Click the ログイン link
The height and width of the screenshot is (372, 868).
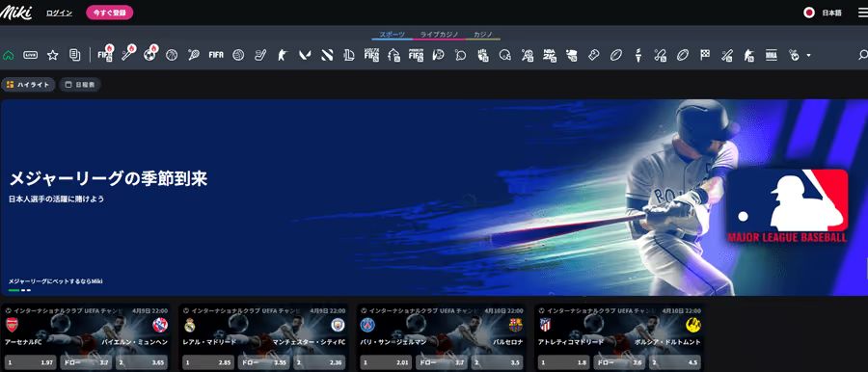tap(59, 13)
